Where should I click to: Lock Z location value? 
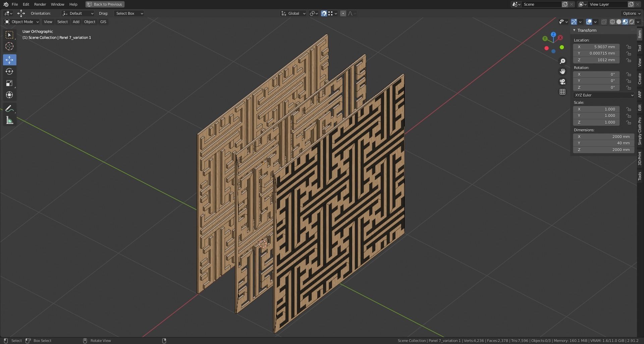point(629,60)
